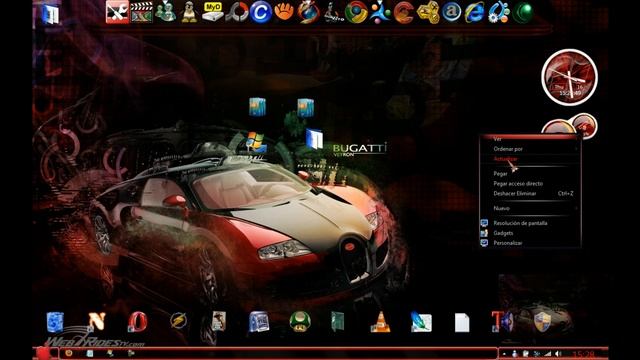Open the green door icon in bottom dock
Image resolution: width=640 pixels, height=360 pixels.
point(338,322)
